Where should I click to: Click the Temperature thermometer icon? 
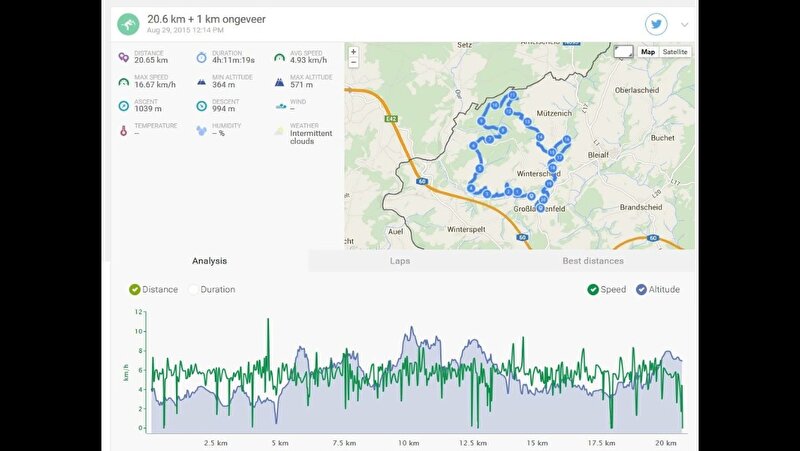(x=123, y=130)
